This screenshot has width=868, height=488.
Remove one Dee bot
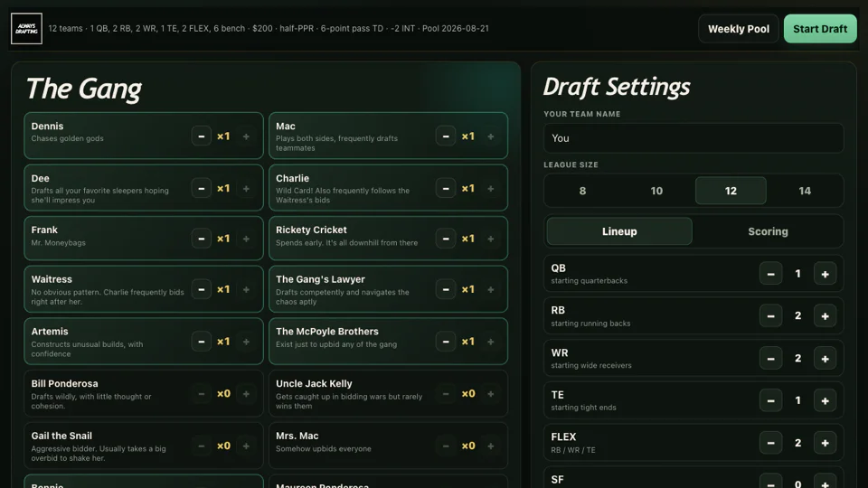tap(202, 189)
